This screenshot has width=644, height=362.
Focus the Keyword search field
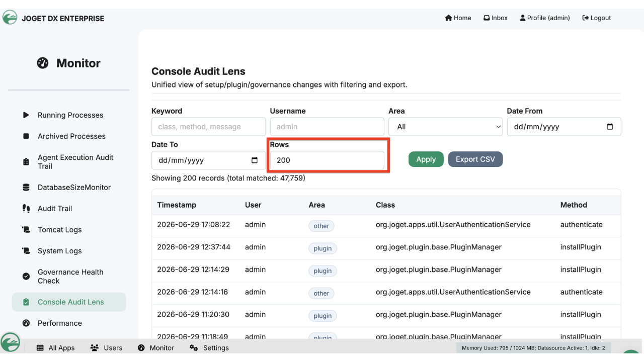click(x=208, y=127)
